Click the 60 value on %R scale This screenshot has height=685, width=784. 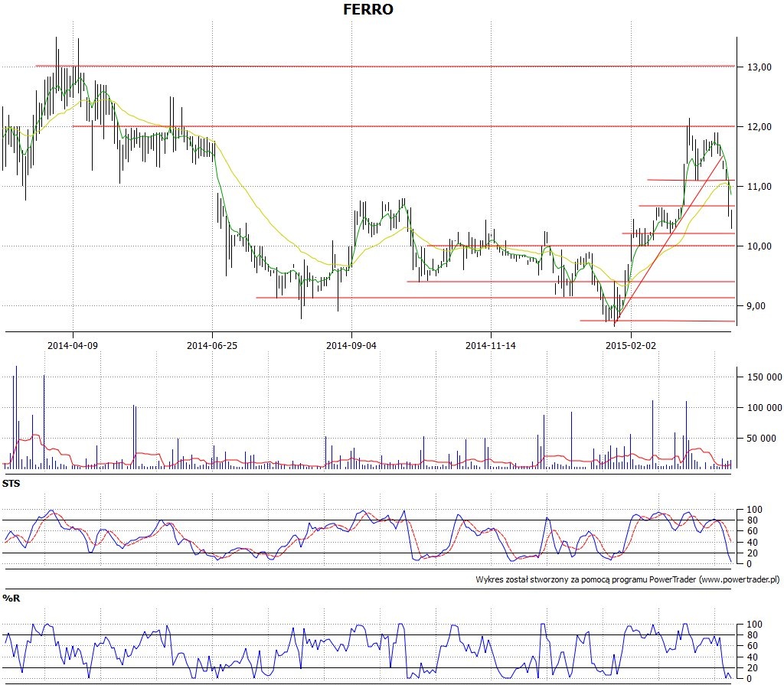coord(752,646)
